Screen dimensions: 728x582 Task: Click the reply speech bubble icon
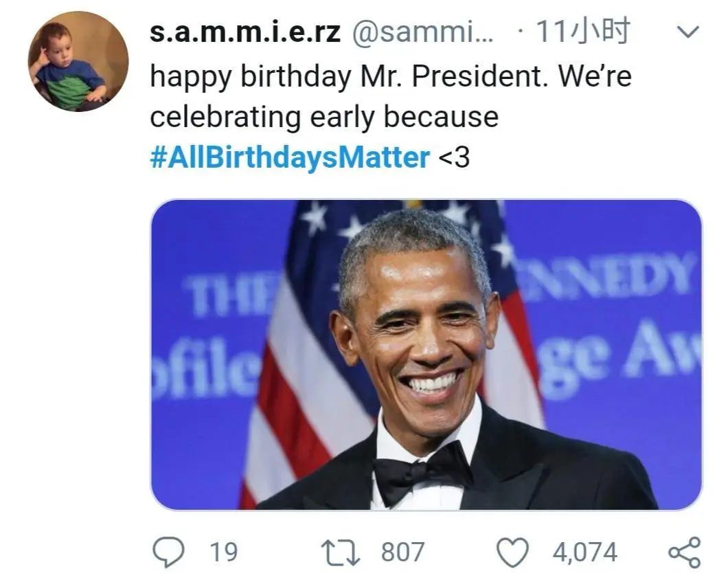click(x=168, y=552)
